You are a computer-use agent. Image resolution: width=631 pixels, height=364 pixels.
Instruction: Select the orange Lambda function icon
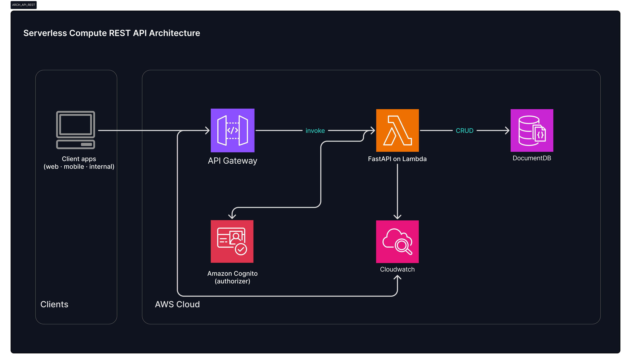coord(397,130)
